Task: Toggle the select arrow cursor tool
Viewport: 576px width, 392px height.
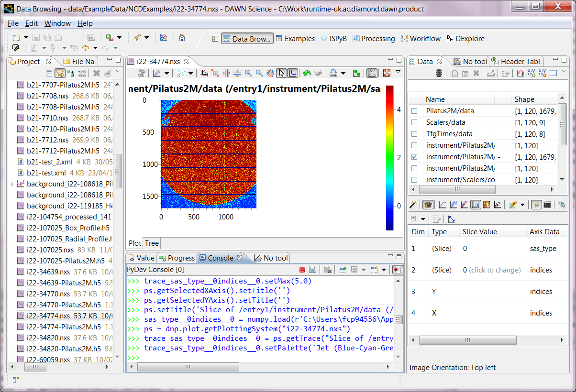Action: coord(281,73)
